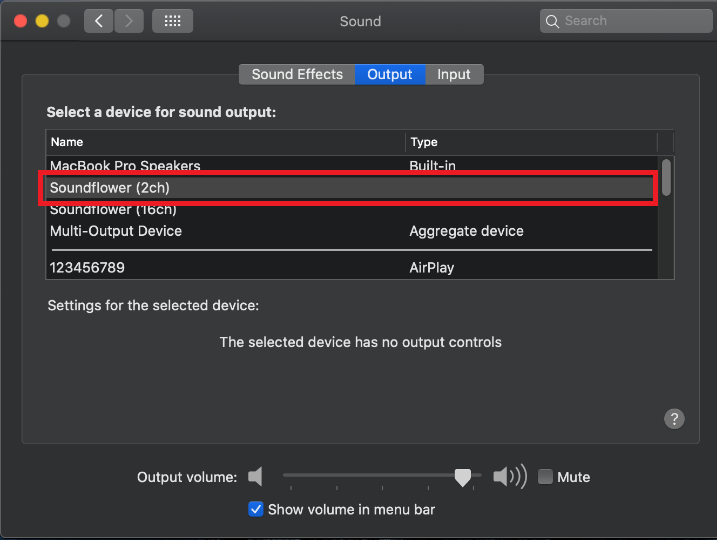Screen dimensions: 717x540
Task: Click the back navigation arrow
Action: click(99, 21)
